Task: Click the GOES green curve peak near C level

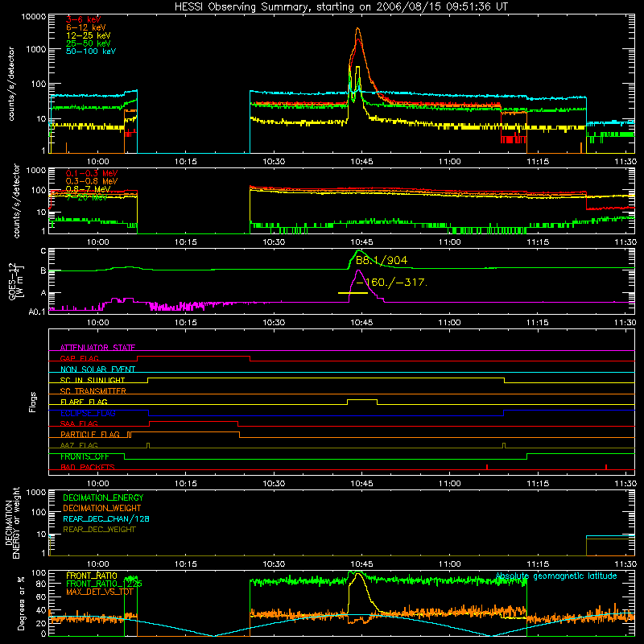Action: 359,250
